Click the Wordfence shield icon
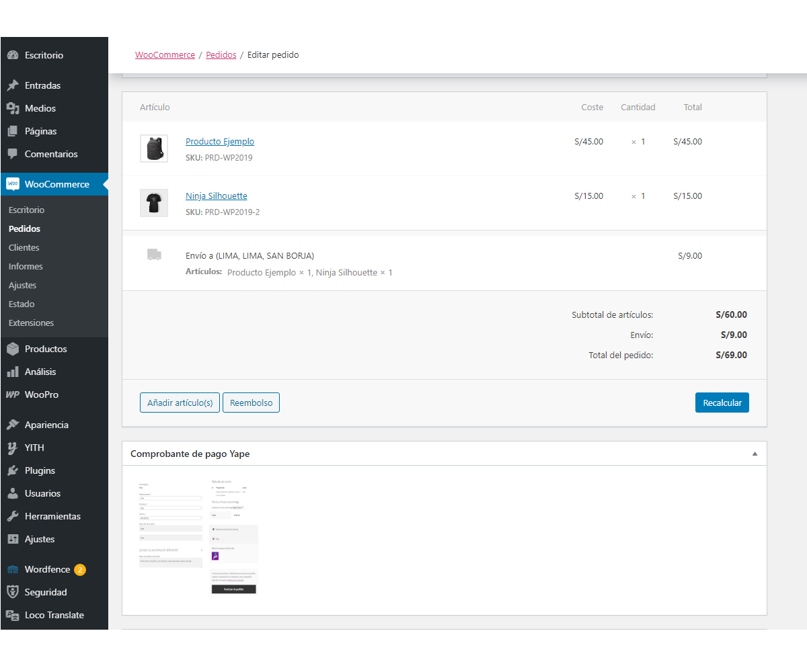 (x=13, y=569)
